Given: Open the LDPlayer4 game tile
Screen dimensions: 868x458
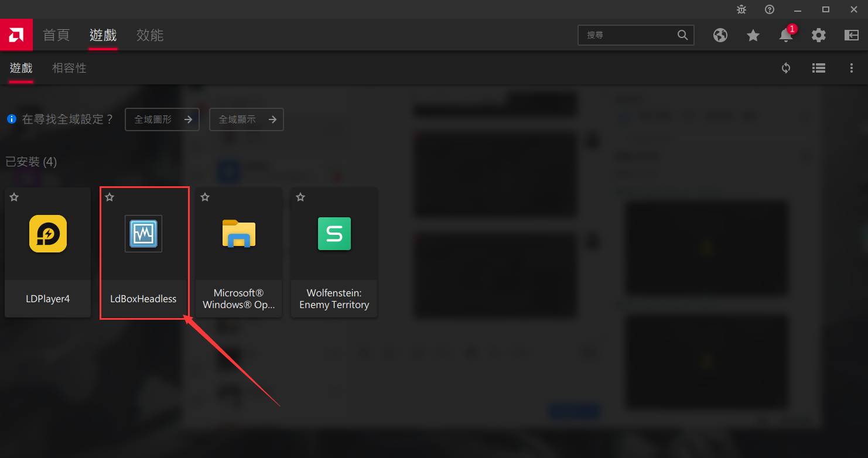Looking at the screenshot, I should [48, 252].
